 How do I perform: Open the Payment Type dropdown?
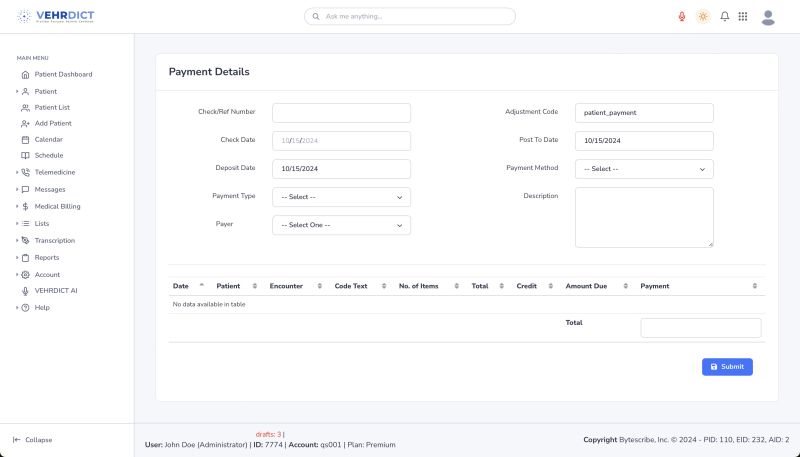pos(341,197)
